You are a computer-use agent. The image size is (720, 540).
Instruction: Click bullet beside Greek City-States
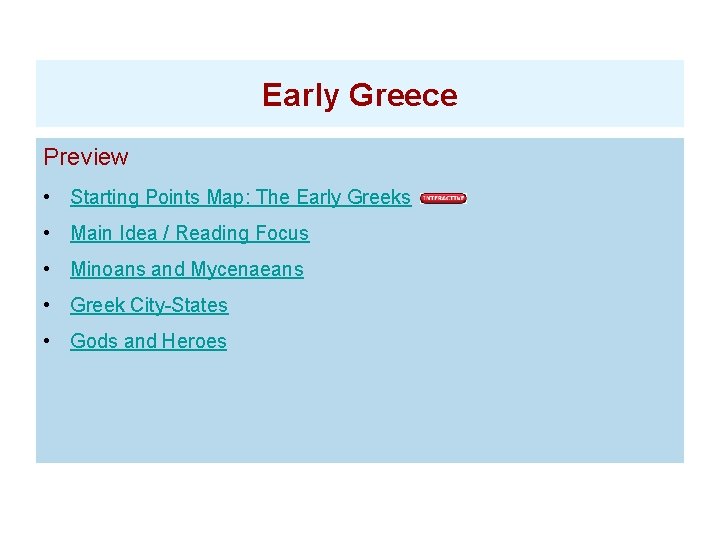(48, 306)
